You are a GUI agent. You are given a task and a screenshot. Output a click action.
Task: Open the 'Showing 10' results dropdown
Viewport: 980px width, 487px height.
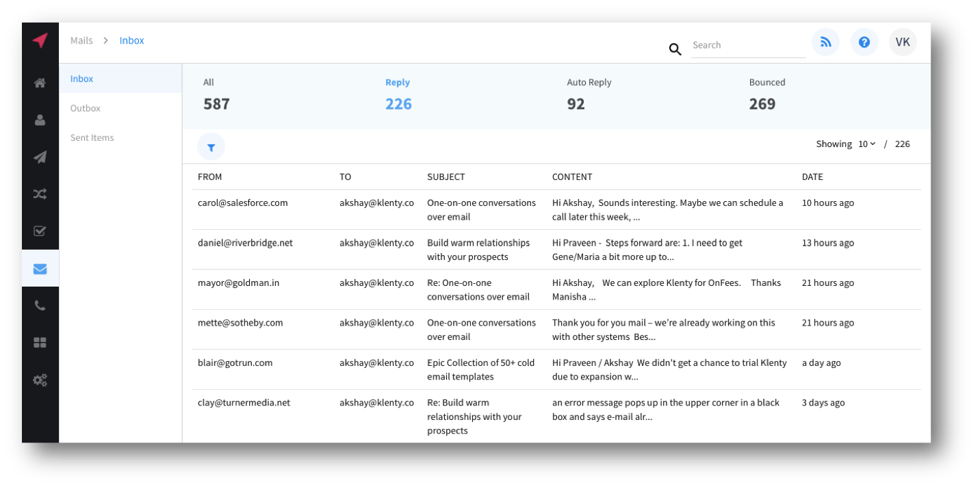coord(865,144)
